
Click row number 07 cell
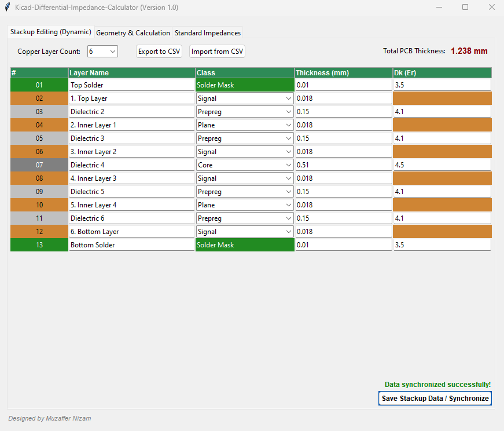(x=39, y=165)
